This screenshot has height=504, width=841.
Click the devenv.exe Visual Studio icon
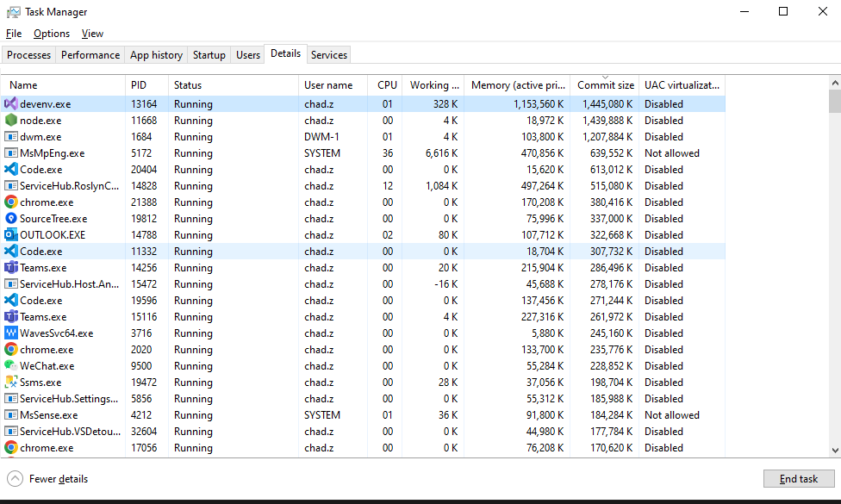coord(11,104)
